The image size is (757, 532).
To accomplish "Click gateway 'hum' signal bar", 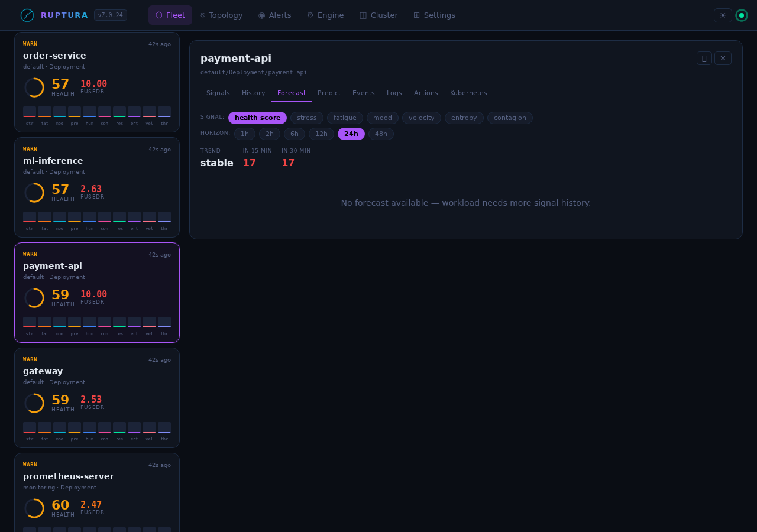I will pyautogui.click(x=89, y=427).
